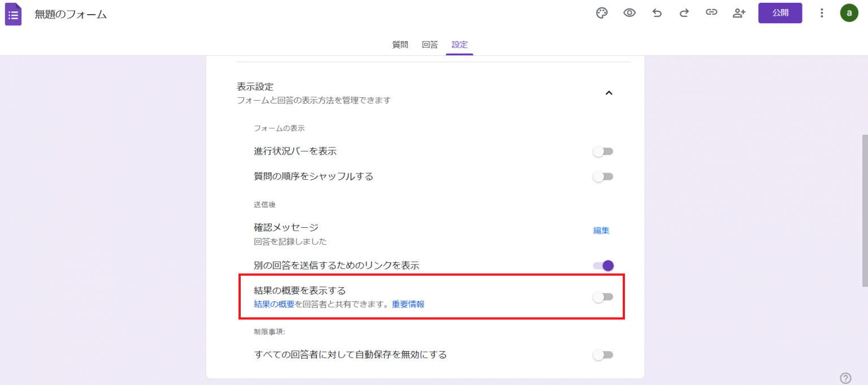The width and height of the screenshot is (868, 385).
Task: Add collaborators using the person icon
Action: [739, 12]
